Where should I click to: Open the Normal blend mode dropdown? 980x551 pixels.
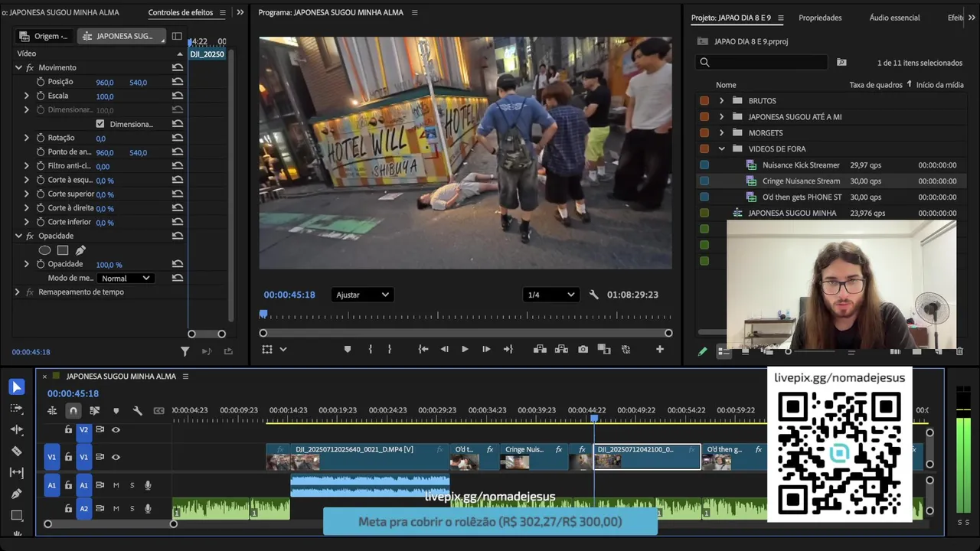(x=126, y=279)
